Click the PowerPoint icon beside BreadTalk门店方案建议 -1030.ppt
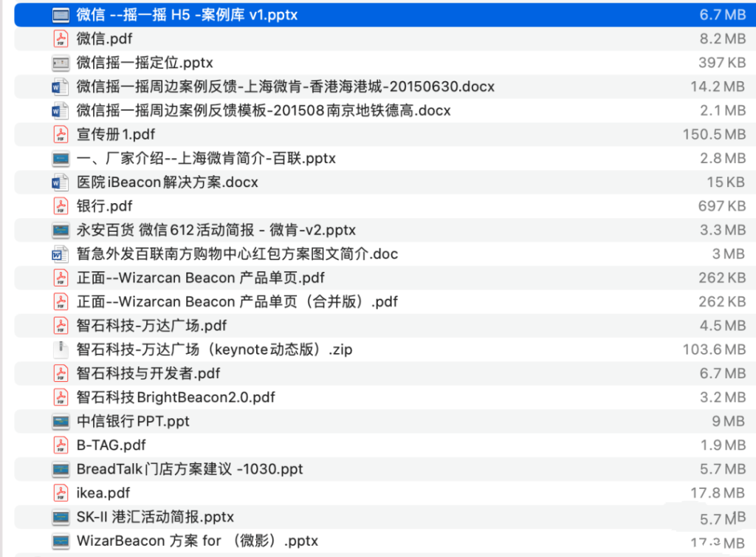756x557 pixels. click(x=61, y=468)
